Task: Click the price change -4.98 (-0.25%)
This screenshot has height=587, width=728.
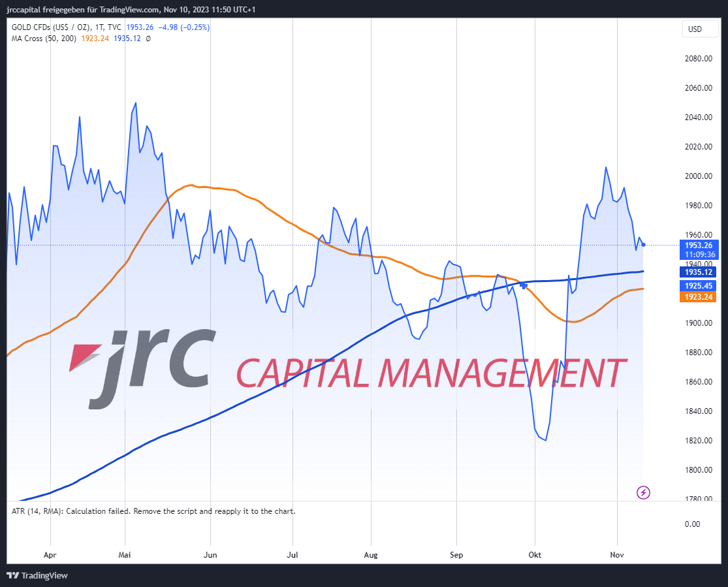Action: [x=184, y=27]
